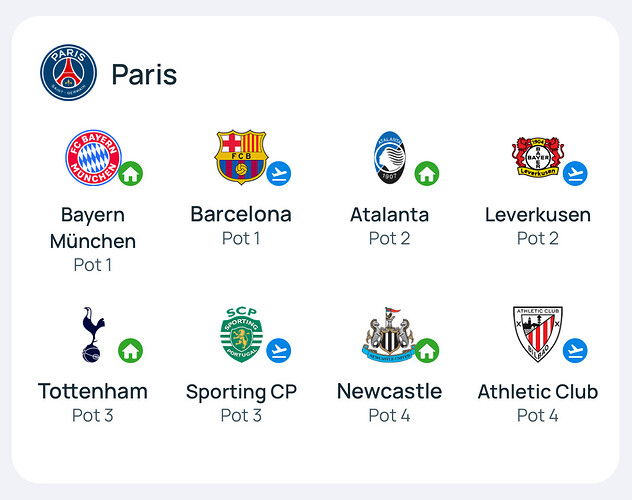Viewport: 632px width, 500px height.
Task: Open the Newcastle United crest
Action: (x=389, y=334)
